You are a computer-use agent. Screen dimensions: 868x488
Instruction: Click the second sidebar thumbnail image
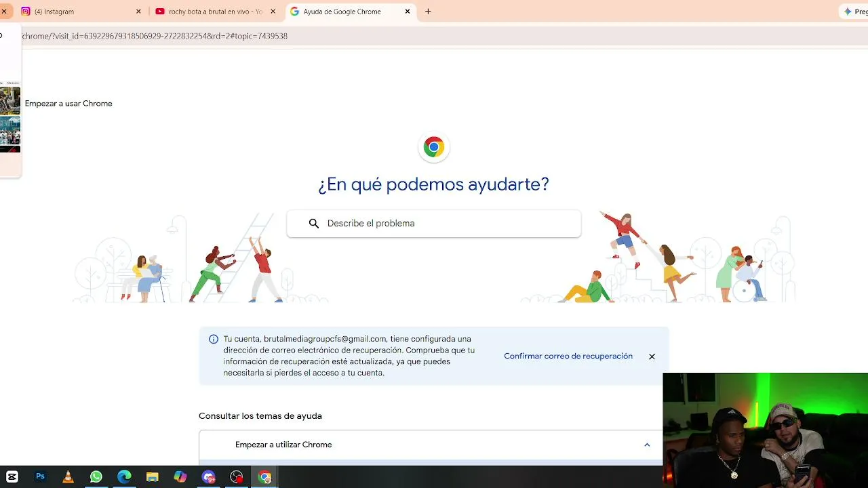coord(10,131)
